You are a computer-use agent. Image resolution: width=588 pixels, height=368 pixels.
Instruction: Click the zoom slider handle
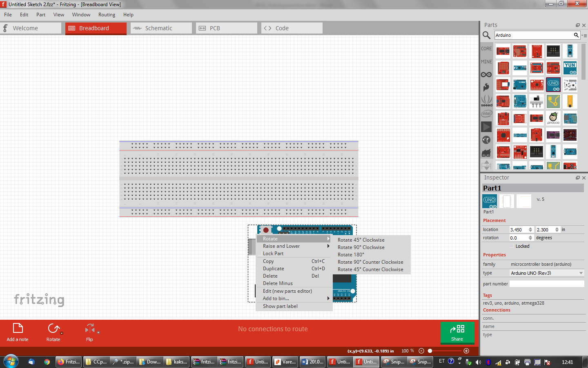coord(430,351)
